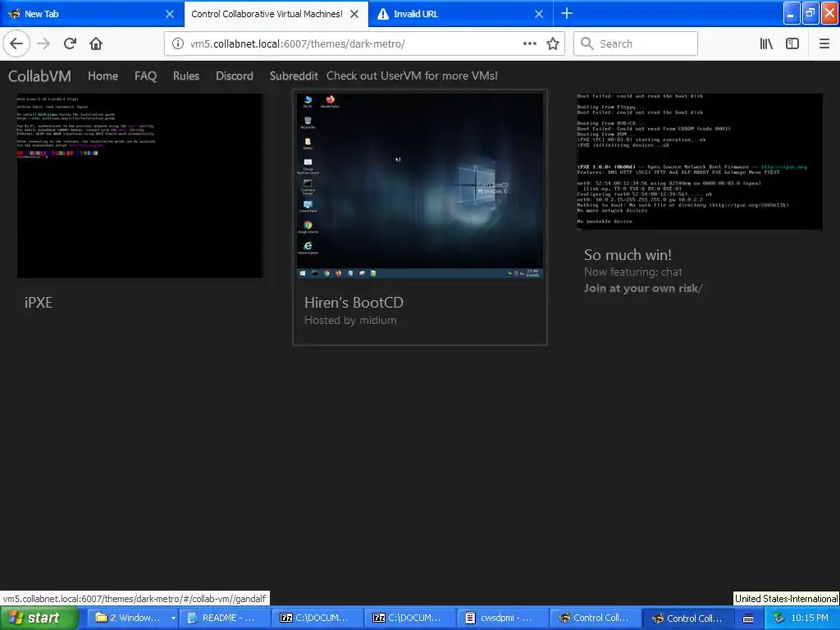Go to the Home nav link
The height and width of the screenshot is (630, 840).
(103, 76)
